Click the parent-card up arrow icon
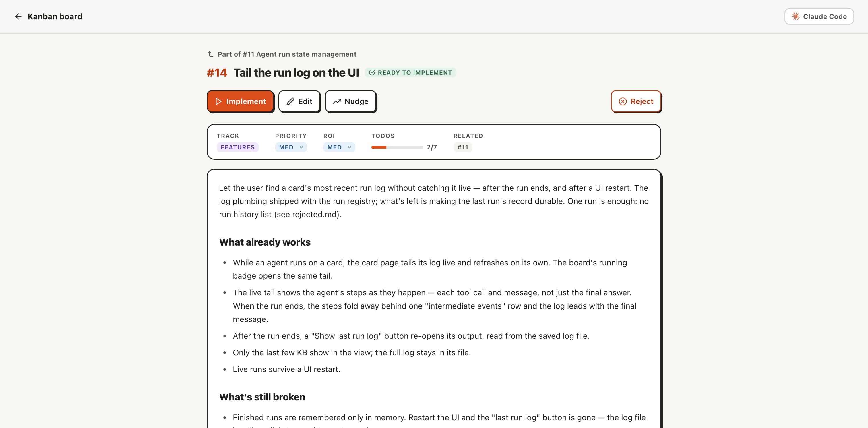The image size is (868, 428). pyautogui.click(x=210, y=54)
